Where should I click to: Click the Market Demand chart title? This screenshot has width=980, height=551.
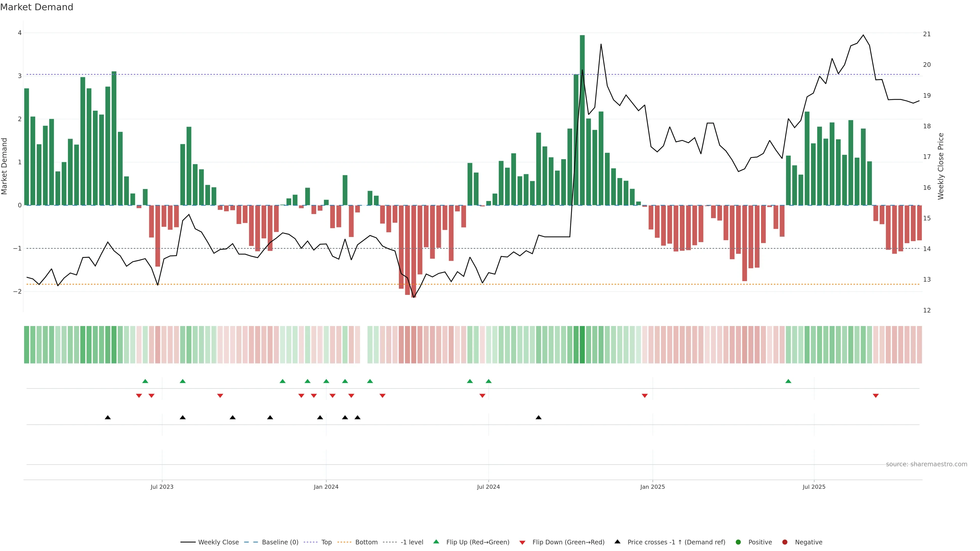click(37, 7)
